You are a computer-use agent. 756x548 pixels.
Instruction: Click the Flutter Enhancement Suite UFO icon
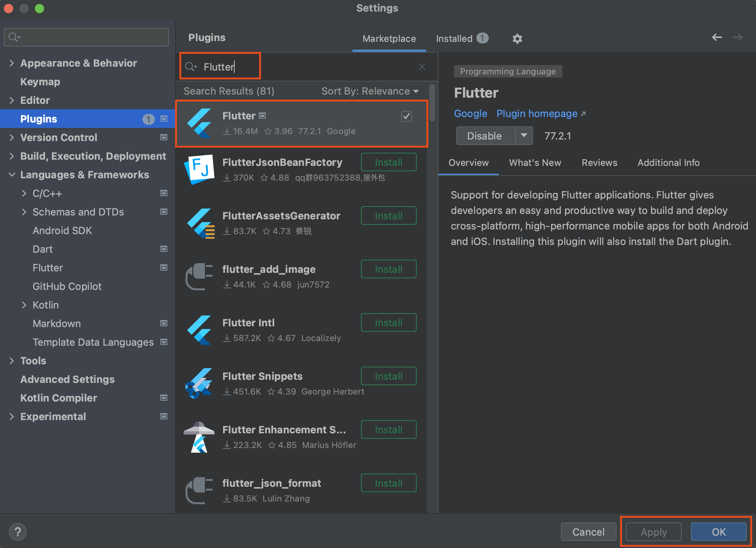tap(199, 437)
